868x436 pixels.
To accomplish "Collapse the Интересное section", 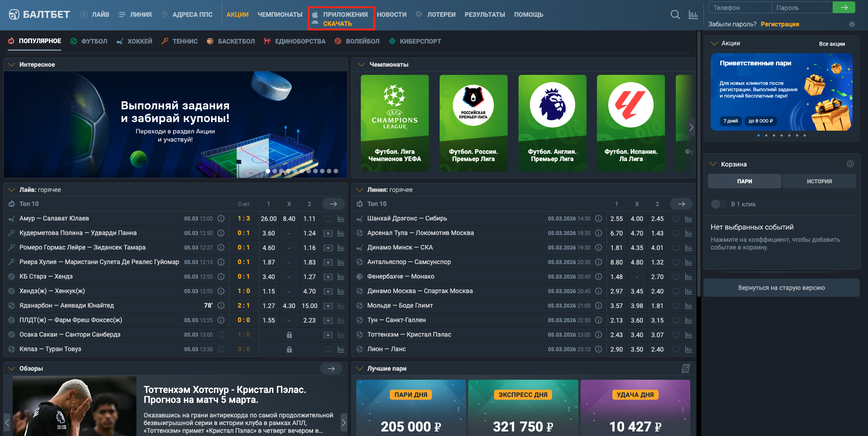I will point(12,64).
